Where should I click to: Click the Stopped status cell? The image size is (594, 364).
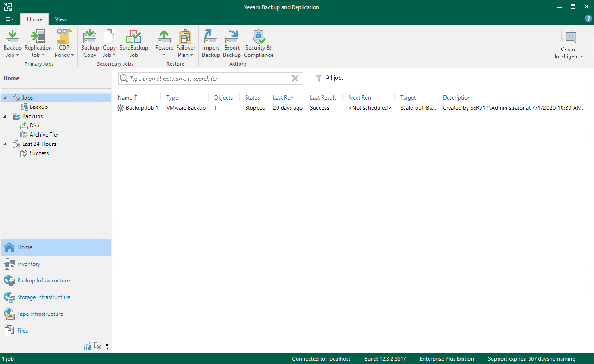[255, 108]
